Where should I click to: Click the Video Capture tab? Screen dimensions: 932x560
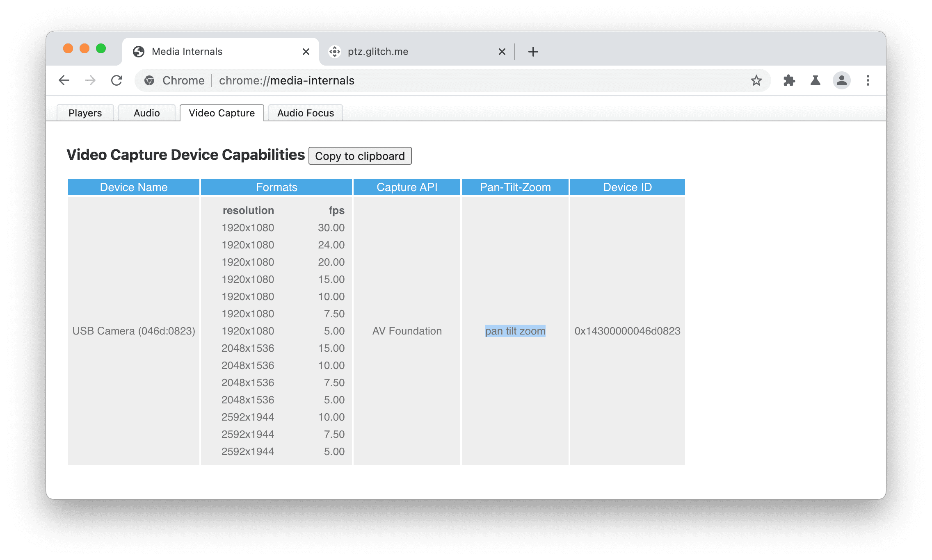222,112
